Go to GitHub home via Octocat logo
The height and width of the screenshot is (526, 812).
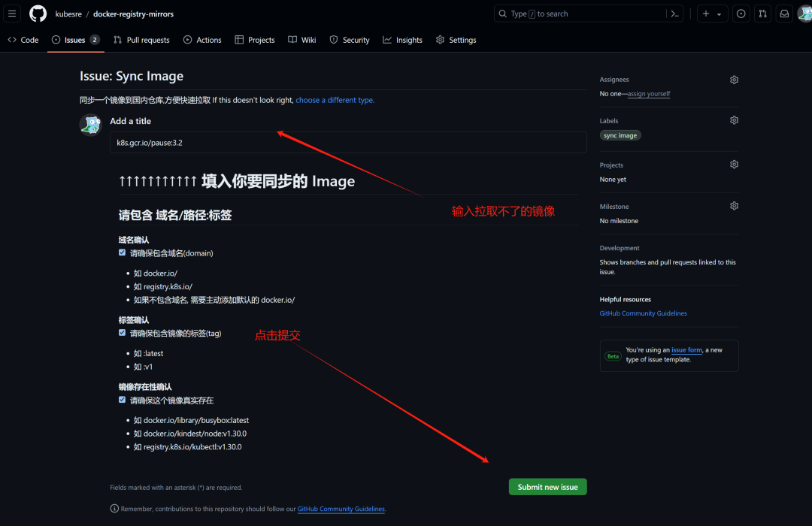click(x=38, y=14)
